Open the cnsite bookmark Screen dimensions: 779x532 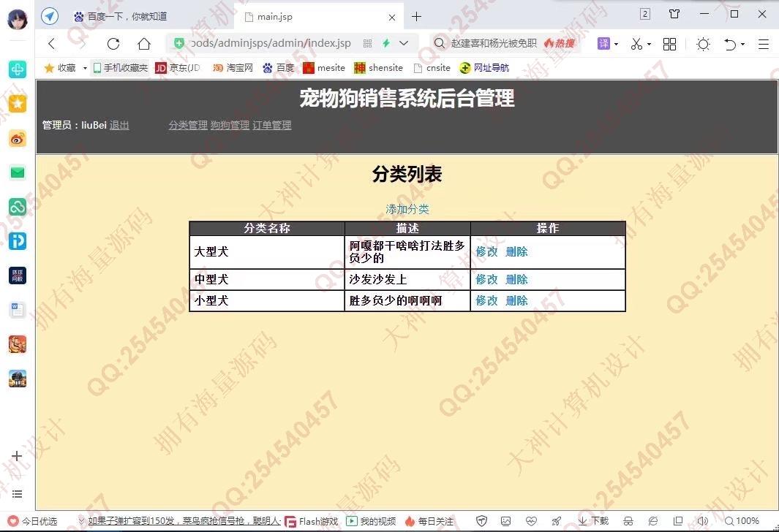coord(432,67)
